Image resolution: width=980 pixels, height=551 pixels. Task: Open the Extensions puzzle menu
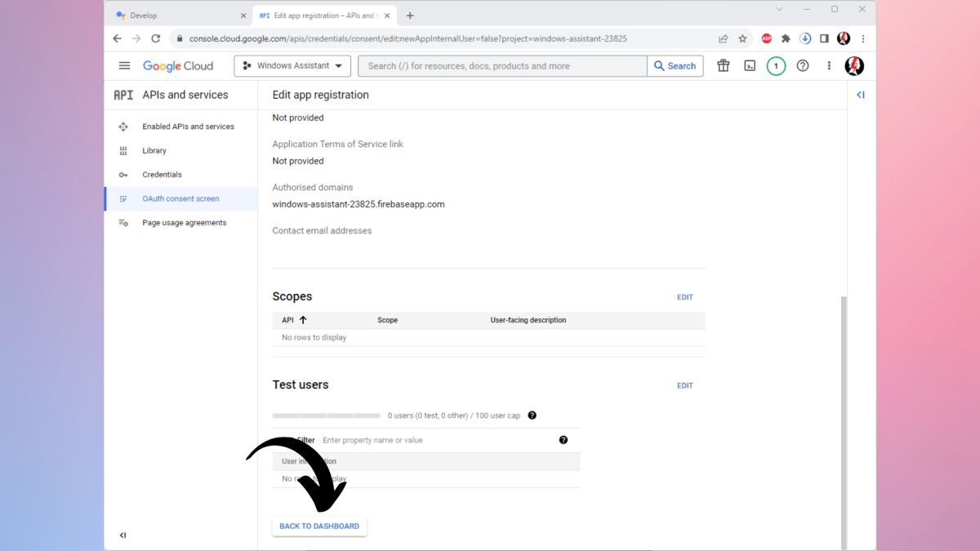pyautogui.click(x=786, y=38)
